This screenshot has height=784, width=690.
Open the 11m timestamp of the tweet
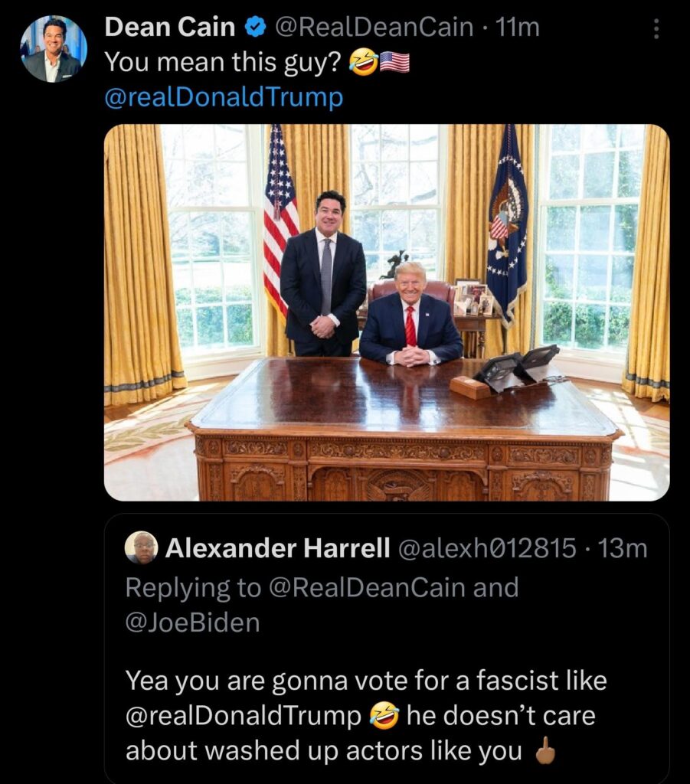click(518, 27)
